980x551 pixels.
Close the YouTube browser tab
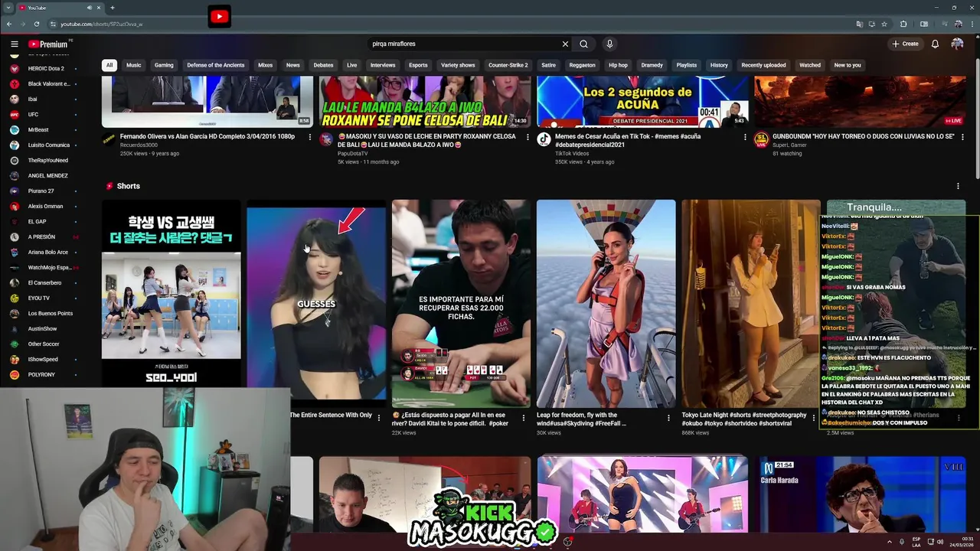tap(100, 8)
